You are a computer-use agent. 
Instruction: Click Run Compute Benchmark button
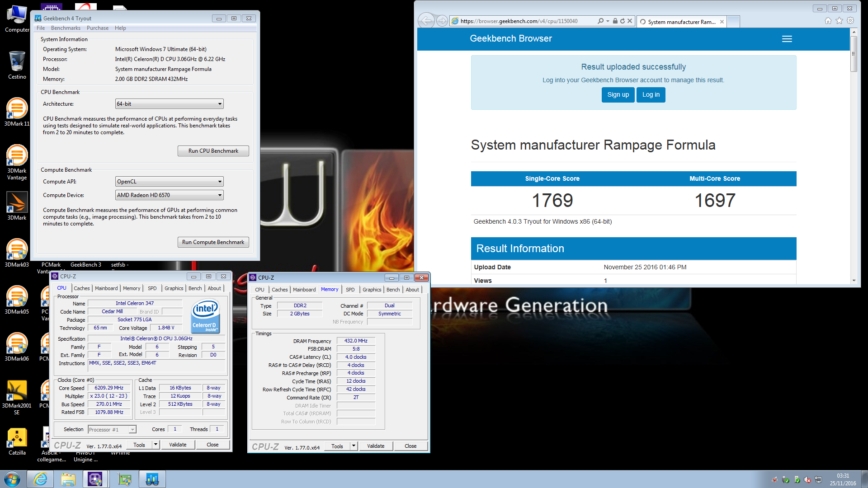tap(213, 242)
